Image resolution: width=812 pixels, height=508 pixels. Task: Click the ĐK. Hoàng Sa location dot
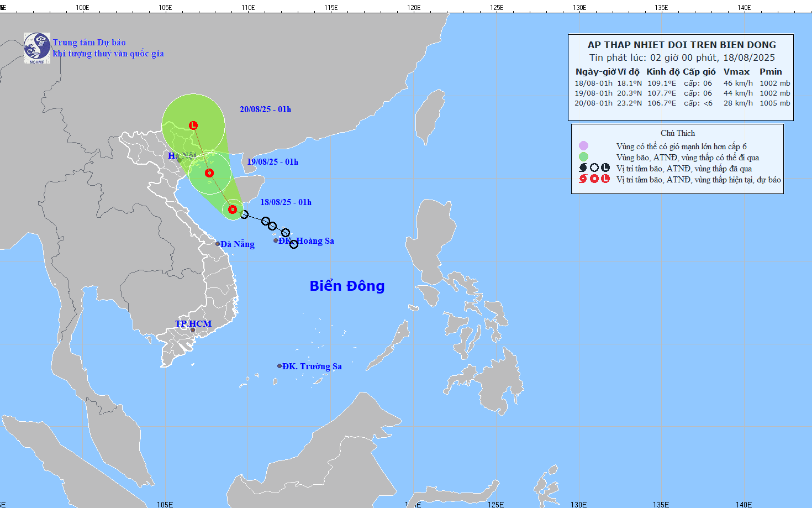click(x=276, y=240)
